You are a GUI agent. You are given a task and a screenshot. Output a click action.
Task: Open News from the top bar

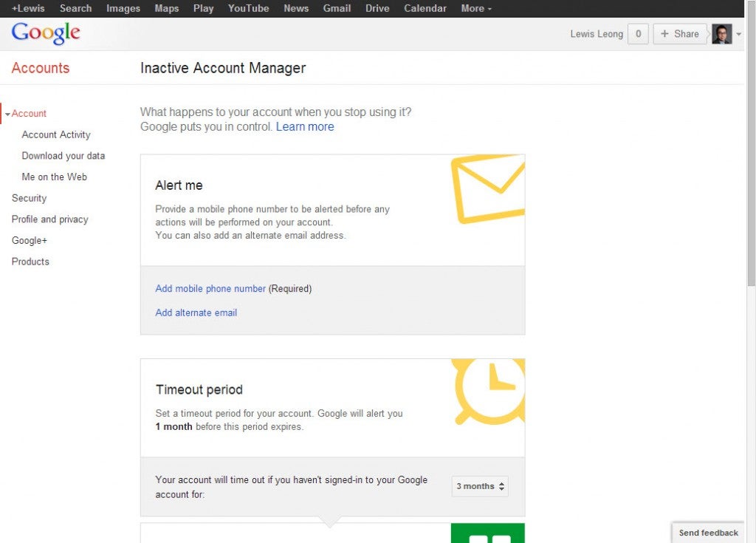(296, 8)
